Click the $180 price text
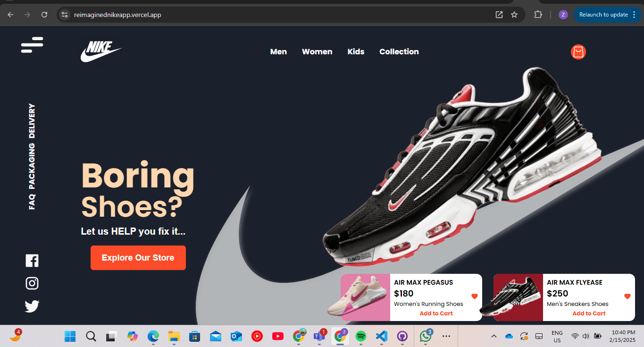The height and width of the screenshot is (347, 644). pyautogui.click(x=404, y=293)
